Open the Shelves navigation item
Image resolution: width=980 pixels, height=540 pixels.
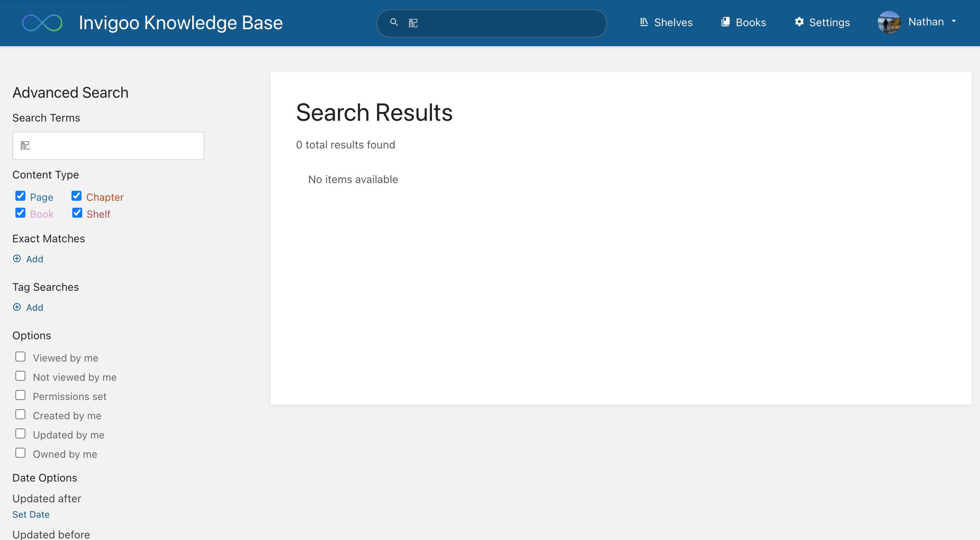pyautogui.click(x=673, y=22)
